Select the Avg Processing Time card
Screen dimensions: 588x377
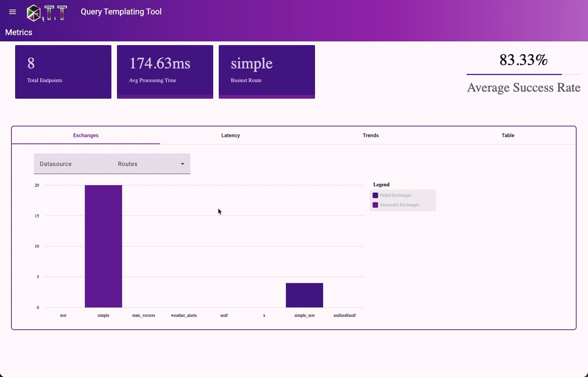(x=165, y=72)
